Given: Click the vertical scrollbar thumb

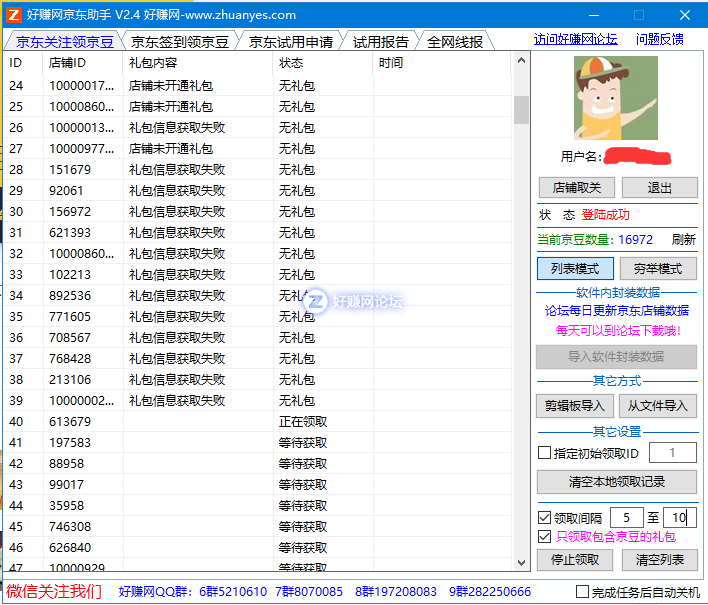Looking at the screenshot, I should point(521,110).
